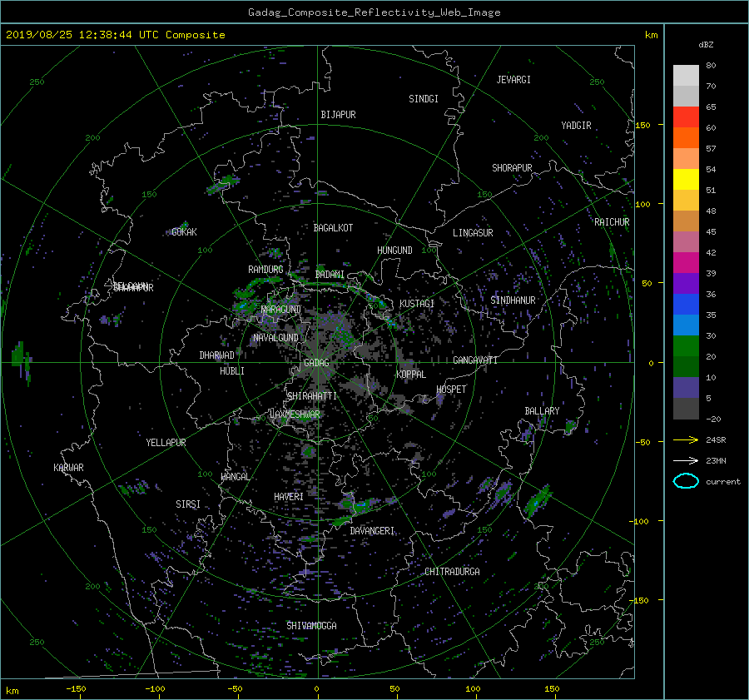
Task: Click the timestamp 2019/08/25 12:38:44 UTC
Action: [83, 35]
